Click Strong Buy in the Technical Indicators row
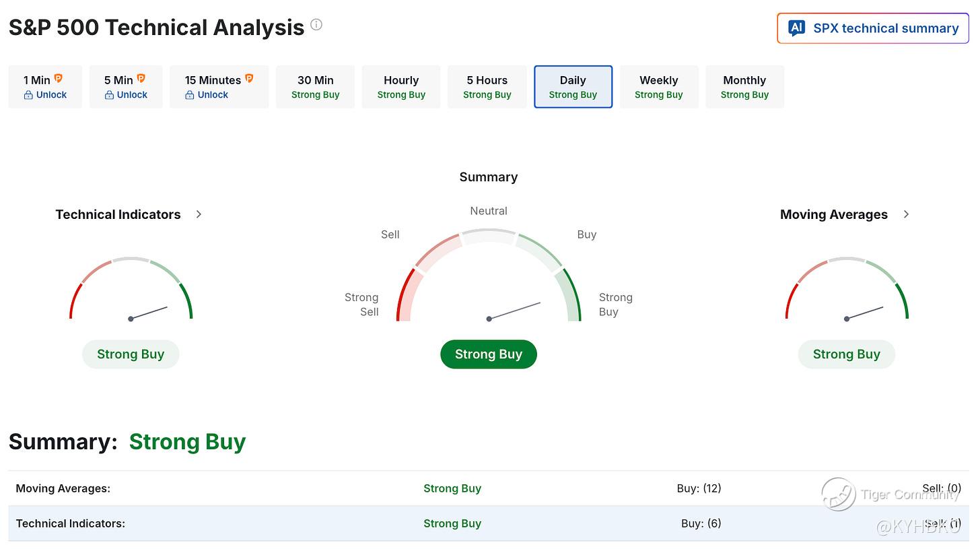Viewport: 980px width, 549px height. [452, 523]
